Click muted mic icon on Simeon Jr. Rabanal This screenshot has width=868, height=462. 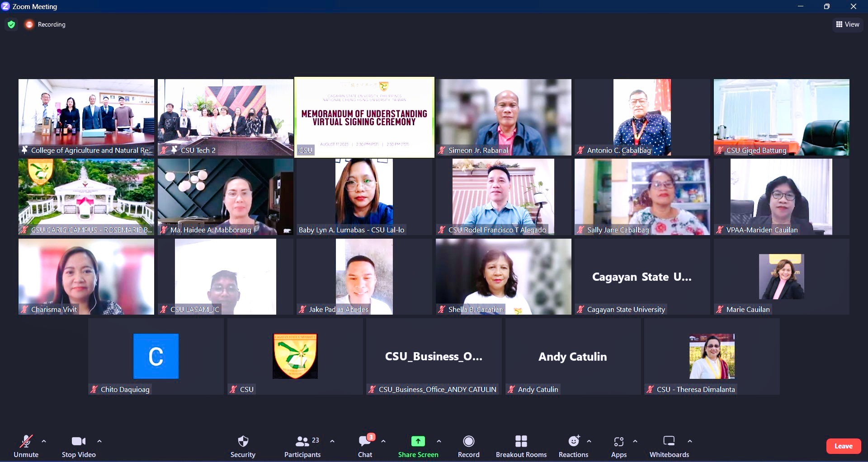pos(442,150)
